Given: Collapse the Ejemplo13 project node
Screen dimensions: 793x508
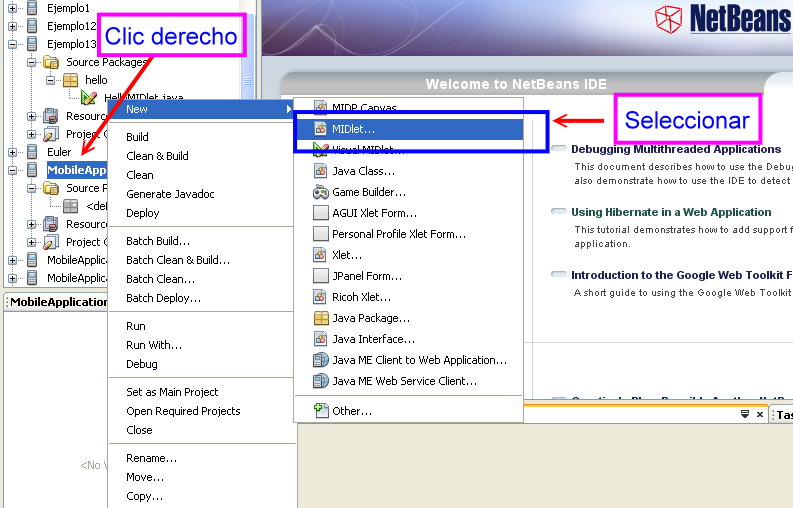Looking at the screenshot, I should (x=13, y=45).
